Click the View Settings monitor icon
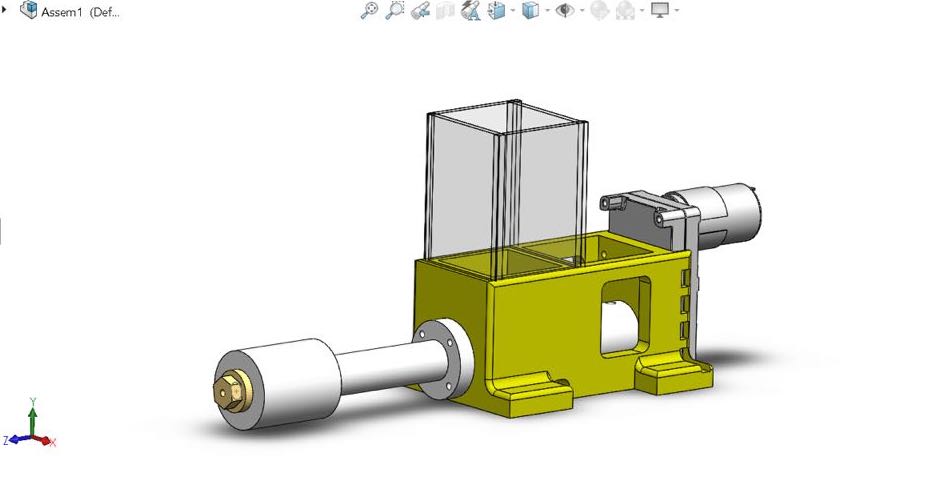The height and width of the screenshot is (477, 951). click(x=660, y=10)
